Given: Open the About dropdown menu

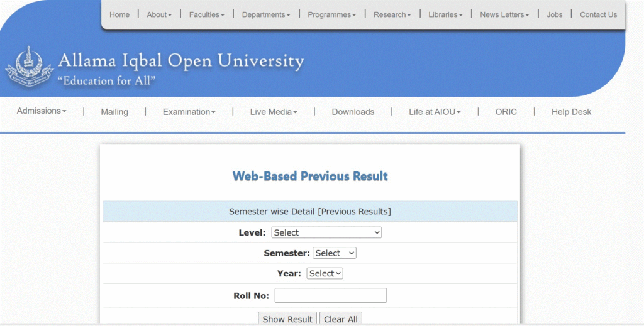Looking at the screenshot, I should (159, 15).
